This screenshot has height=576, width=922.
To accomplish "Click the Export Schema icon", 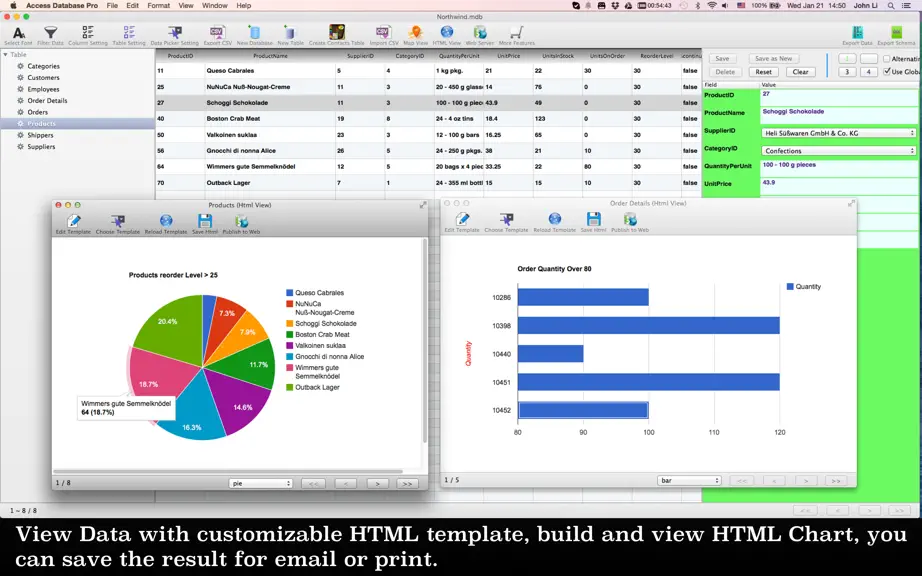I will (x=896, y=32).
